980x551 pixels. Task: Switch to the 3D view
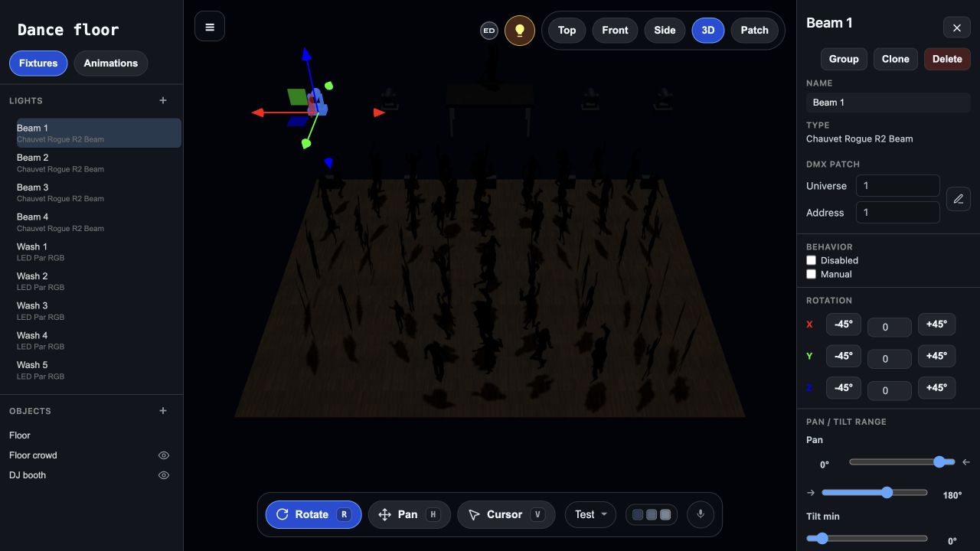708,31
